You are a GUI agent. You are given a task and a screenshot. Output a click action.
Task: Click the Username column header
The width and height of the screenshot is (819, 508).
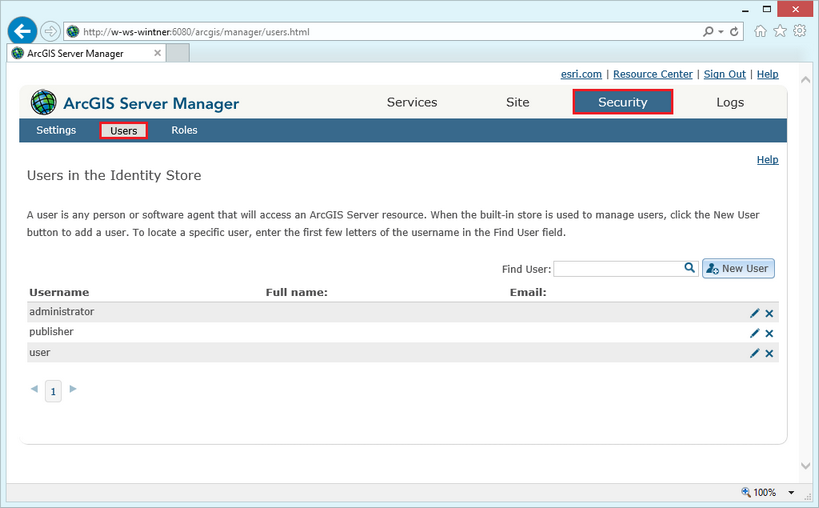coord(59,292)
